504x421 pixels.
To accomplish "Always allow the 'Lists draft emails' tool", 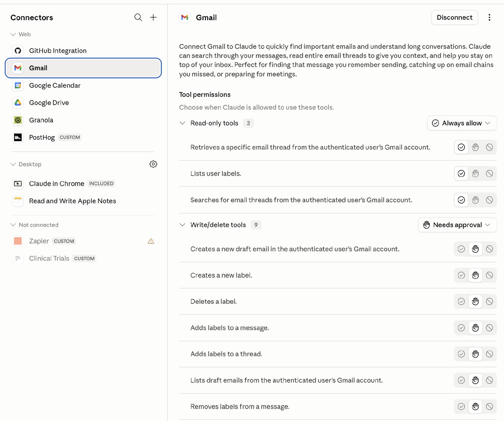I will pos(461,380).
